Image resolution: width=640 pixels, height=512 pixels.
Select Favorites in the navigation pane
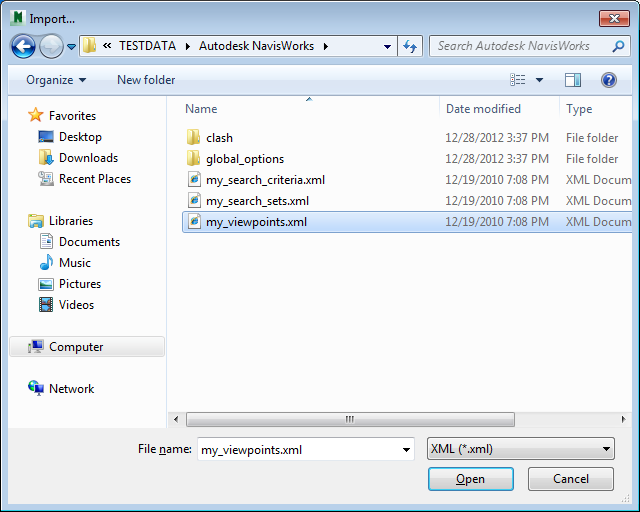point(72,116)
